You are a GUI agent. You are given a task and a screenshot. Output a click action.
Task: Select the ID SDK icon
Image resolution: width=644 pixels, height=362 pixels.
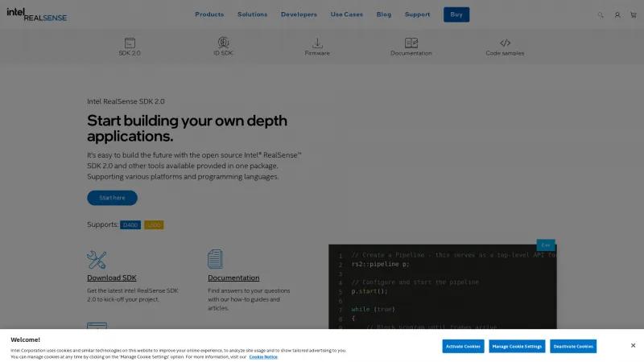223,43
